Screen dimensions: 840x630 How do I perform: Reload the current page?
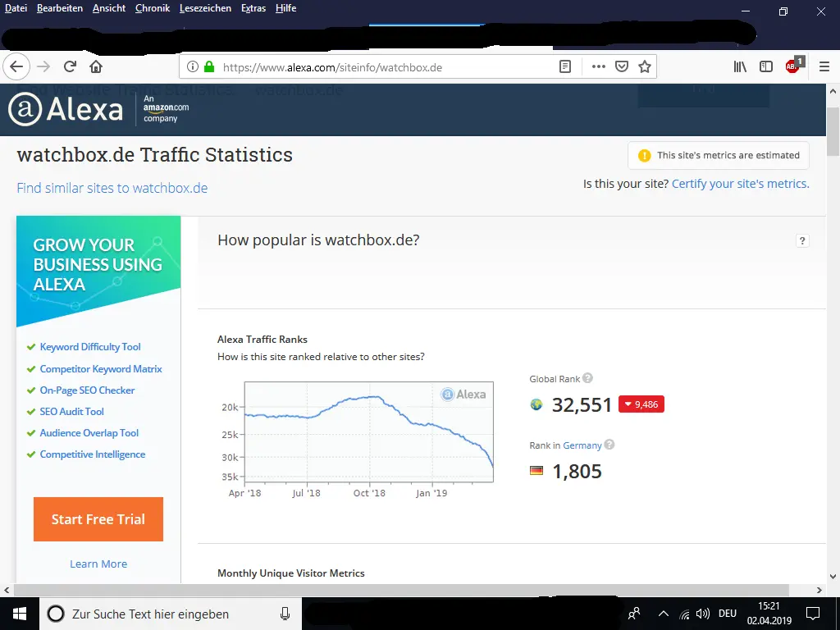[70, 67]
